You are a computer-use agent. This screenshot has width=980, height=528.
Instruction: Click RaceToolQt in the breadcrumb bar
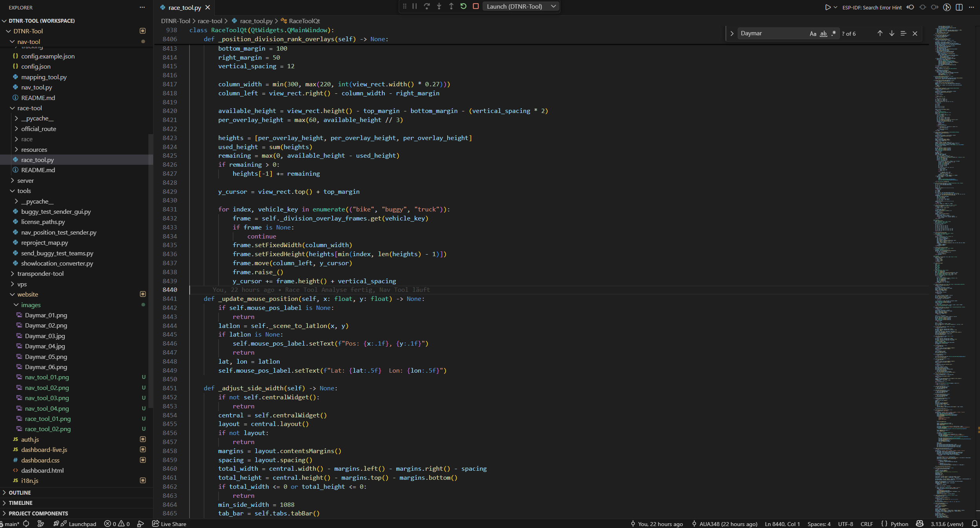click(304, 21)
